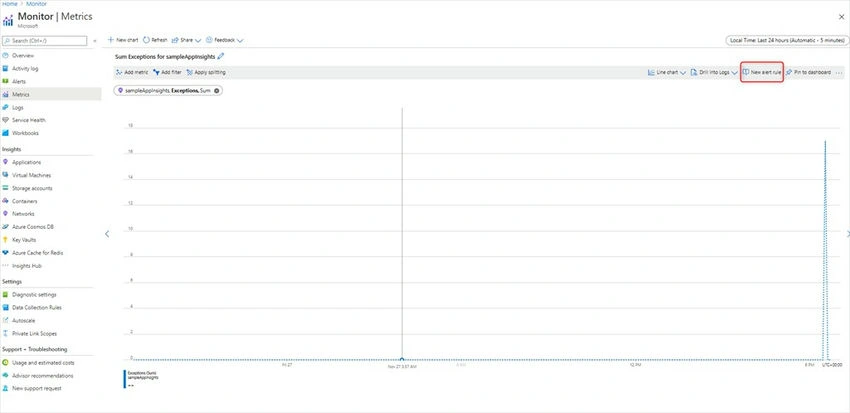Go to Home breadcrumb link
The height and width of the screenshot is (413, 850).
coord(10,4)
